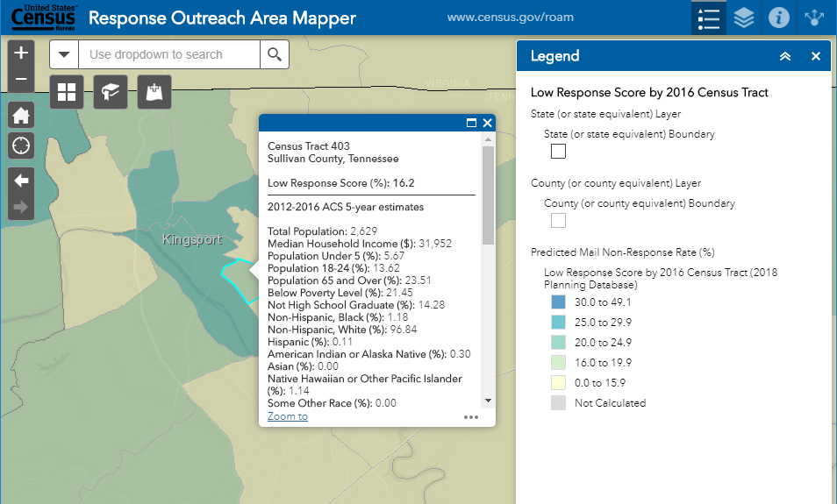The width and height of the screenshot is (837, 504).
Task: Open the About information icon
Action: (779, 18)
